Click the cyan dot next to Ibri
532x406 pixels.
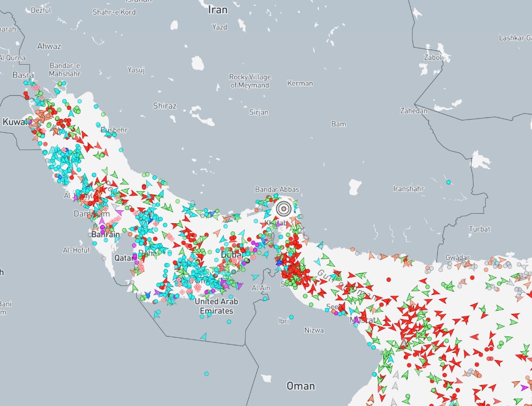click(291, 317)
